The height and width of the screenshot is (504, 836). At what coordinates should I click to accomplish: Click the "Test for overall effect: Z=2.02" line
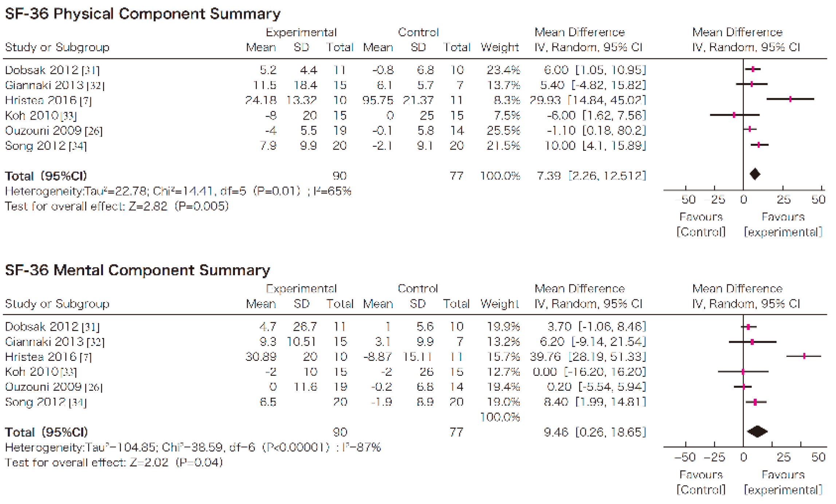tap(114, 462)
